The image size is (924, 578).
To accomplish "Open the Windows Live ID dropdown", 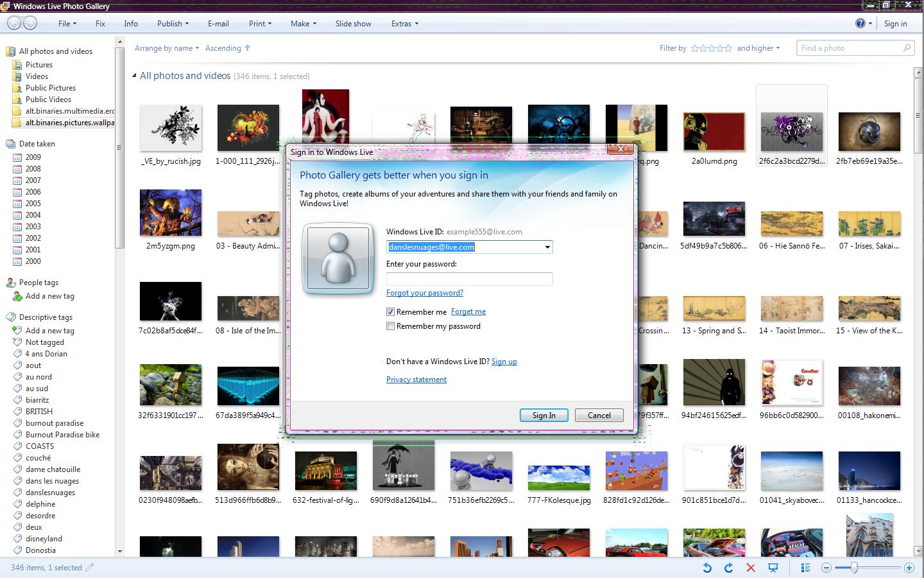I will click(547, 247).
